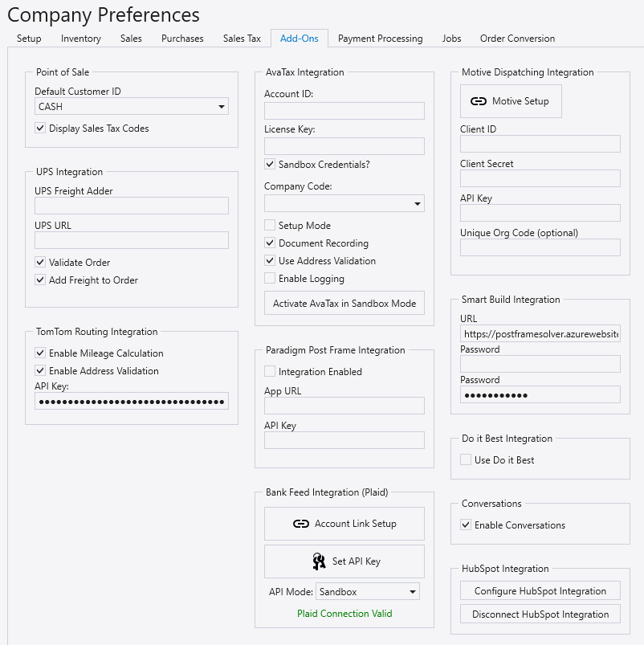Click the Smart Build URL field

point(540,333)
